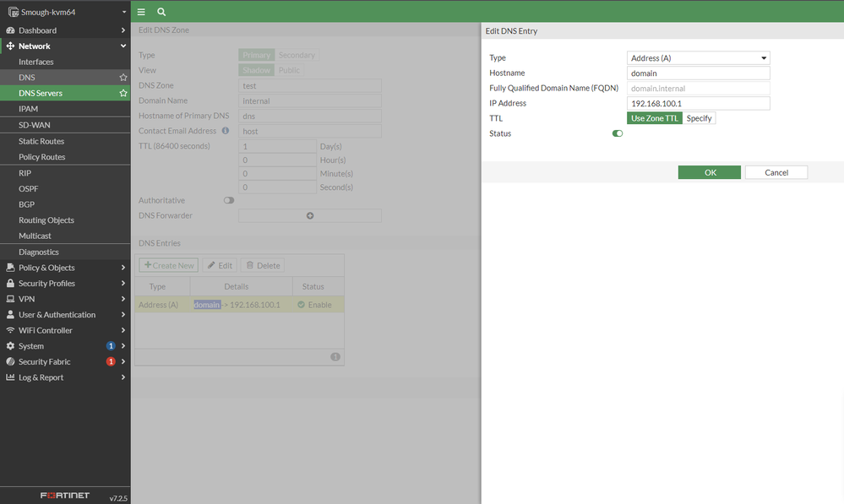This screenshot has width=844, height=504.
Task: Click the plus icon in DNS Forwarder field
Action: tap(310, 215)
